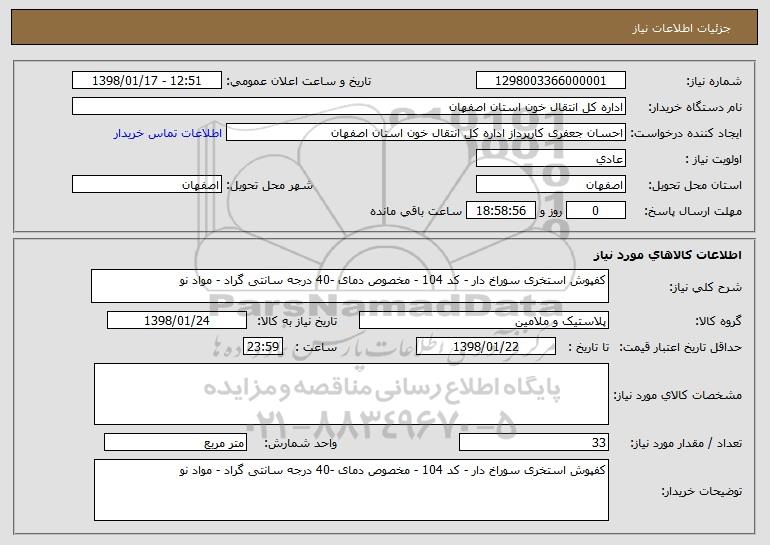Click the label نام دستگاه خریدار
770x545 pixels.
[x=695, y=107]
